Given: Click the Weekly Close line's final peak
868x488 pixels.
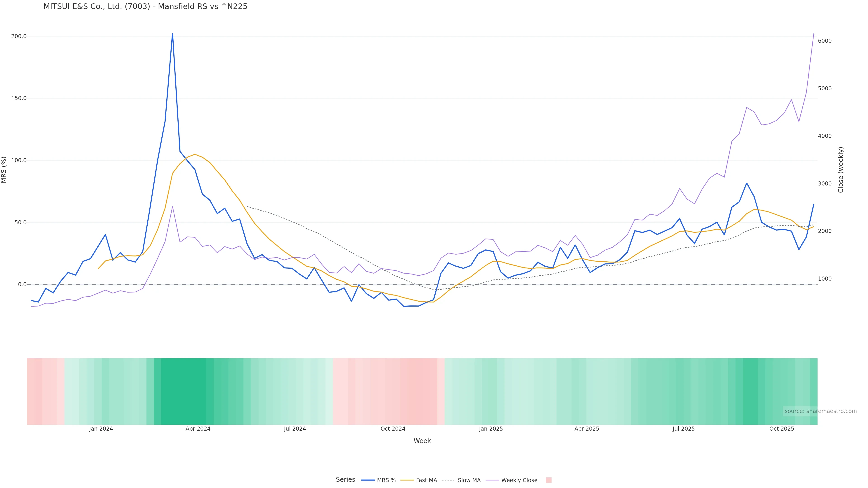Looking at the screenshot, I should [814, 34].
